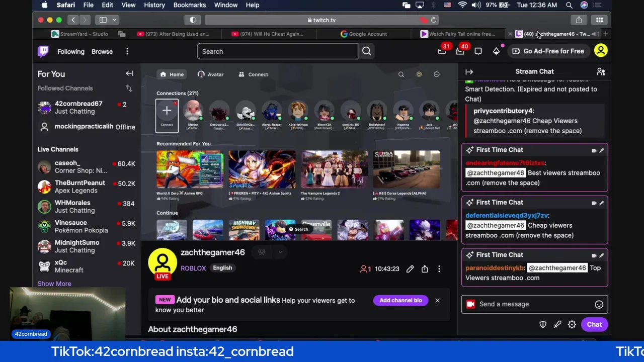This screenshot has width=644, height=362.
Task: Toggle Safari sidebar button
Action: [103, 20]
